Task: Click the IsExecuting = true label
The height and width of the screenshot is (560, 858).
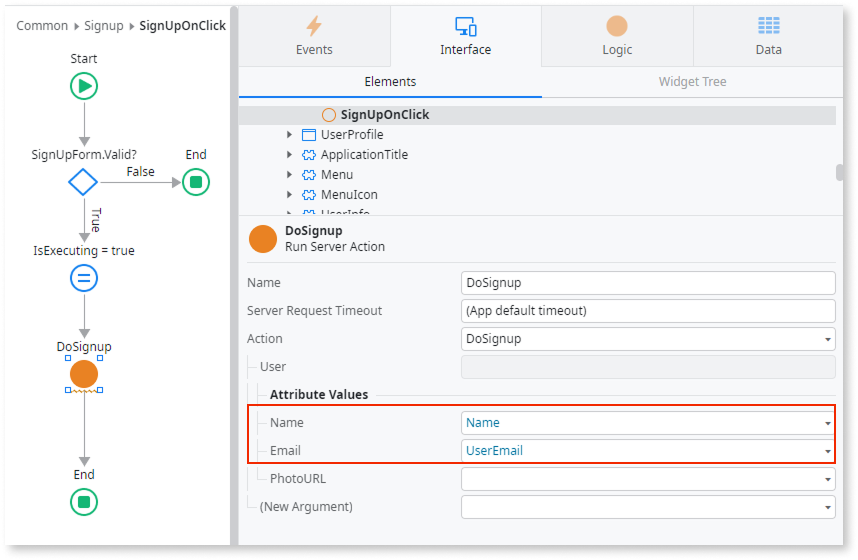Action: pyautogui.click(x=84, y=251)
